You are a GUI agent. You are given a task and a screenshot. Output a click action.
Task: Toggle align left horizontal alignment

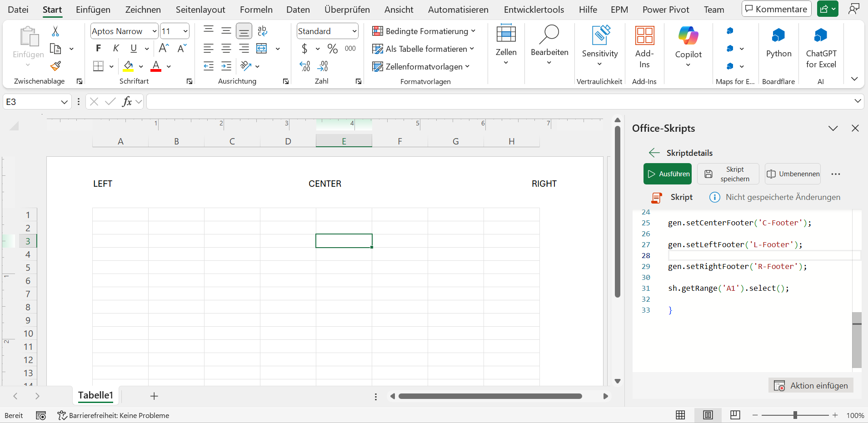click(209, 48)
